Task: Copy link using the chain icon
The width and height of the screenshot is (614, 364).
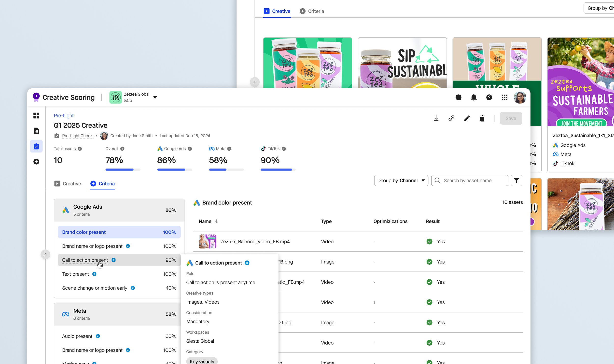Action: coord(451,118)
